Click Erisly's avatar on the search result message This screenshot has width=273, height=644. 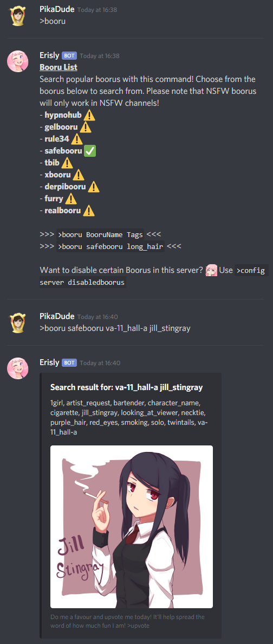pyautogui.click(x=18, y=368)
